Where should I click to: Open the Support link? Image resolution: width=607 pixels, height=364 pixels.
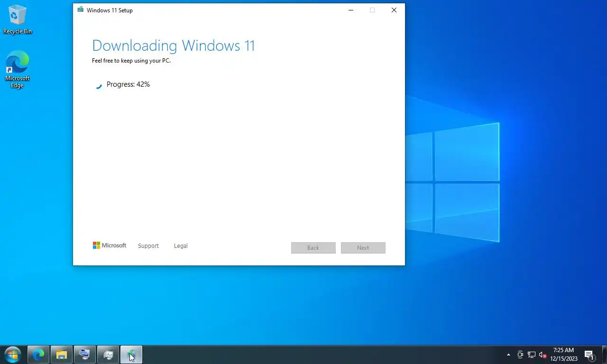pos(148,246)
